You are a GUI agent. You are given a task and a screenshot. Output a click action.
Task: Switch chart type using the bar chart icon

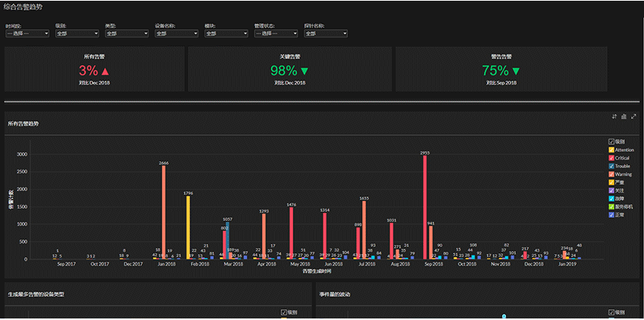pos(624,117)
